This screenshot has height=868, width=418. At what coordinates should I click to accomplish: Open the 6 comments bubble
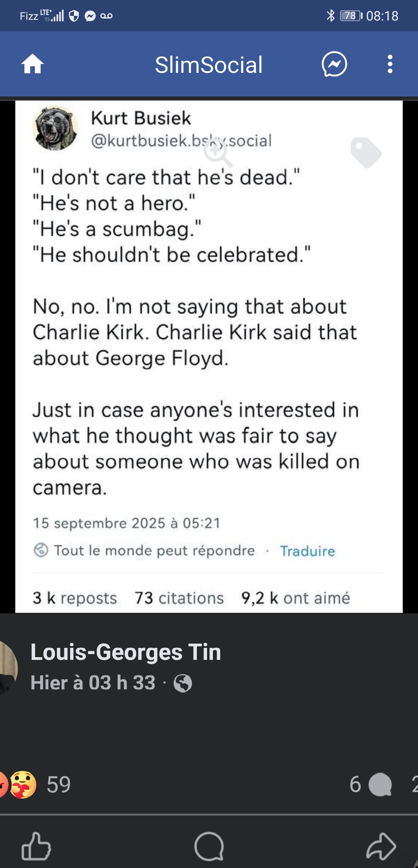pyautogui.click(x=371, y=785)
